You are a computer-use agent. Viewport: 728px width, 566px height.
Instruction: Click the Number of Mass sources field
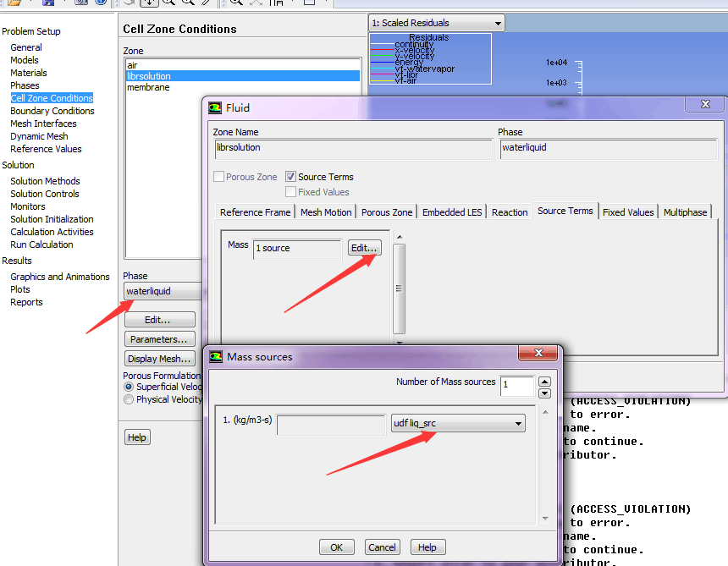(517, 386)
